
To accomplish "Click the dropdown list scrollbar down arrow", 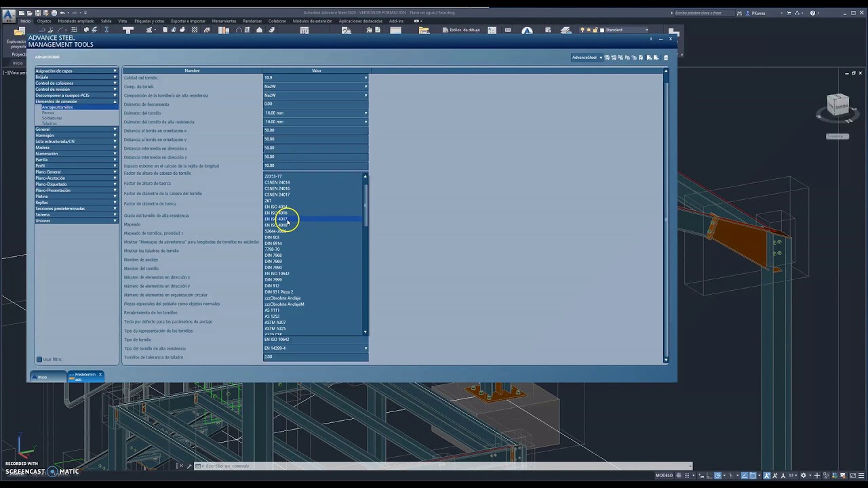I will [366, 332].
